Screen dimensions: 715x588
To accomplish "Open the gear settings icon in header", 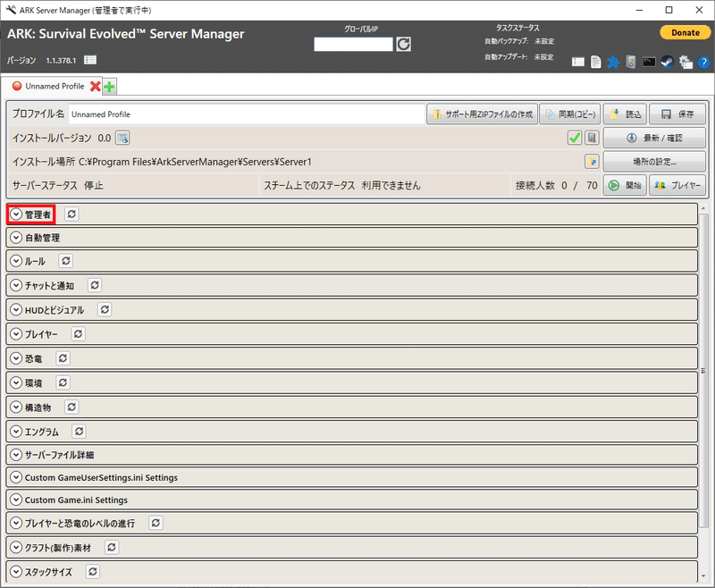I will (686, 62).
